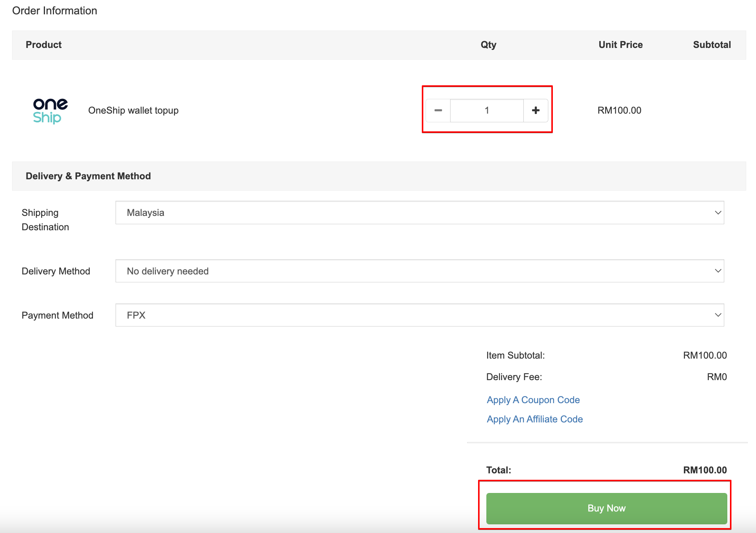
Task: Click the quantity input field showing 1
Action: [x=487, y=111]
